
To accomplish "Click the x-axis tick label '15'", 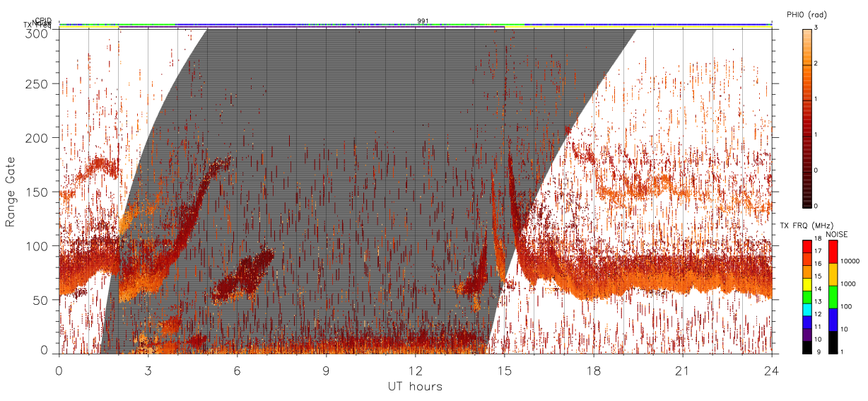I will tap(505, 370).
